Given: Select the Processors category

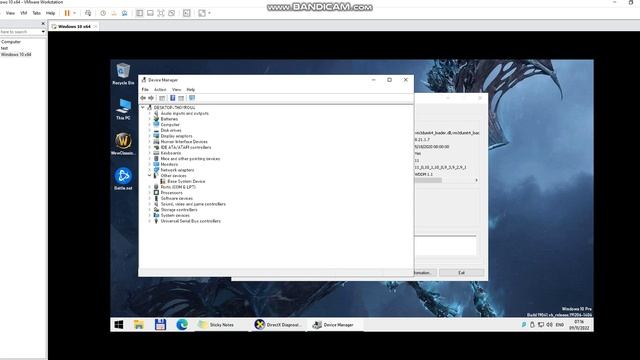Looking at the screenshot, I should point(171,193).
